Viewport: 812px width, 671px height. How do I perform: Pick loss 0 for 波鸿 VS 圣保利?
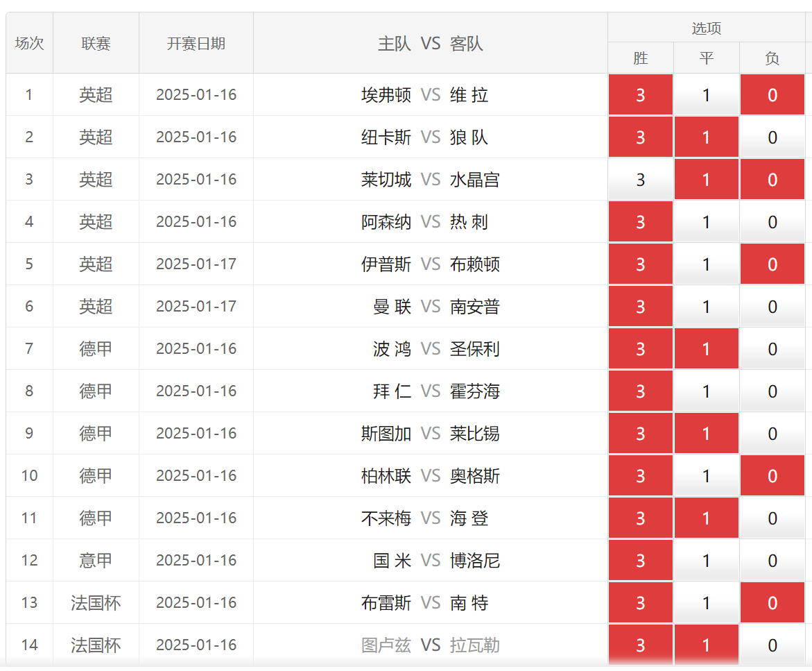tap(772, 349)
